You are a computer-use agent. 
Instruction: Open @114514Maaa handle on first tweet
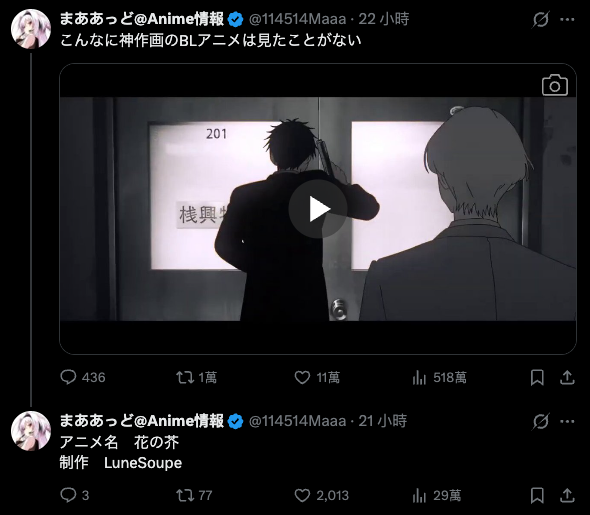click(297, 19)
